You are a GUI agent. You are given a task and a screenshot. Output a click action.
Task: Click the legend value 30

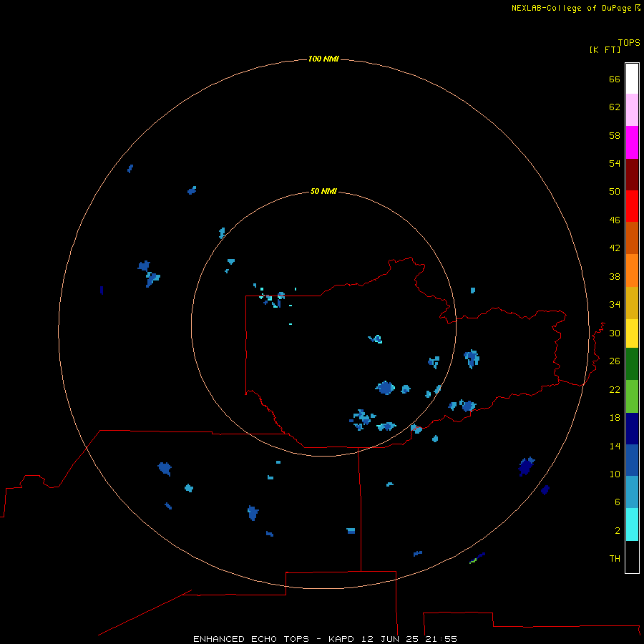coord(615,333)
